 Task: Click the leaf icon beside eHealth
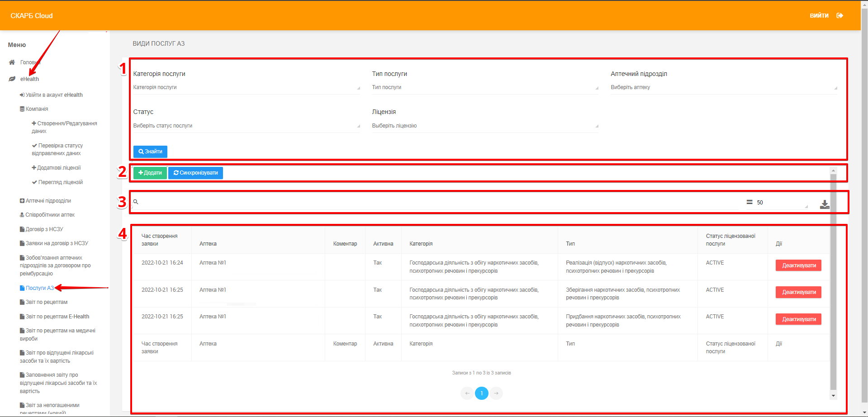[x=12, y=79]
